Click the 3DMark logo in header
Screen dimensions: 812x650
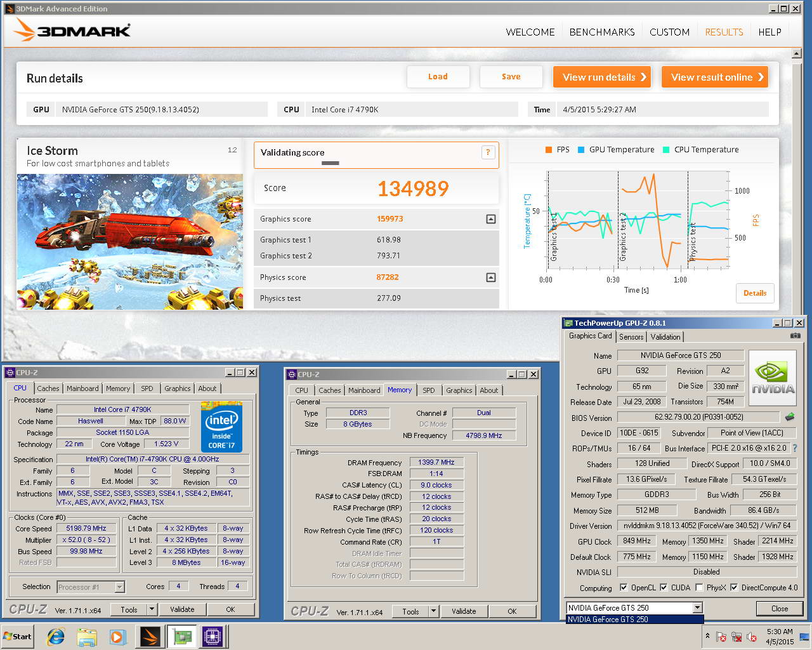[x=72, y=30]
